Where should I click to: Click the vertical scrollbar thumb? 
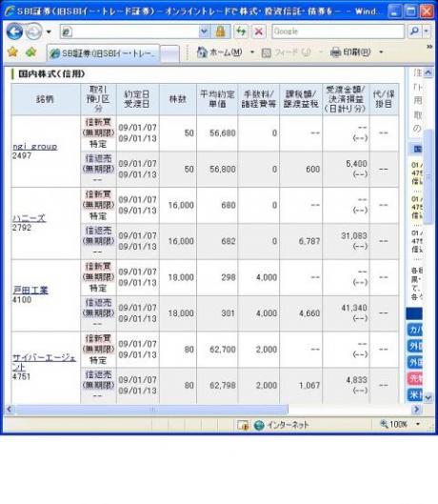point(428,177)
